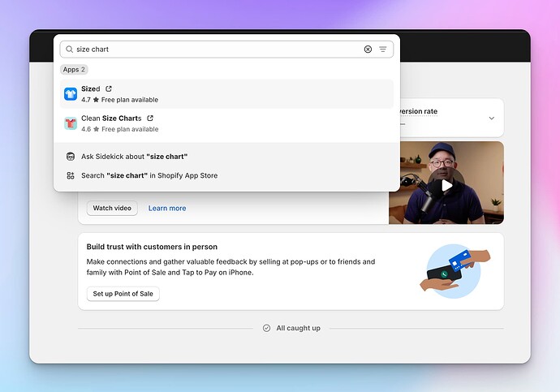This screenshot has width=560, height=392.
Task: Click the star icon beside 4.6 rating
Action: 96,129
